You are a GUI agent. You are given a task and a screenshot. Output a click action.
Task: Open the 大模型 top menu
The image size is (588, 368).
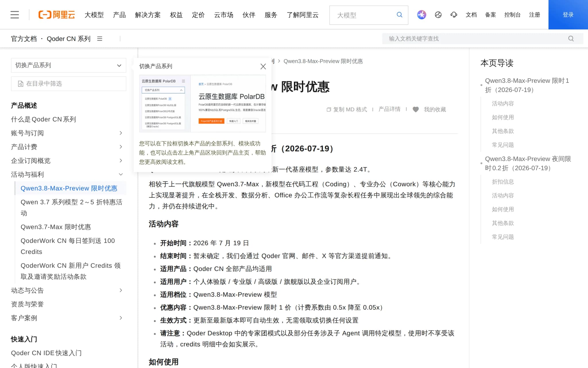94,15
